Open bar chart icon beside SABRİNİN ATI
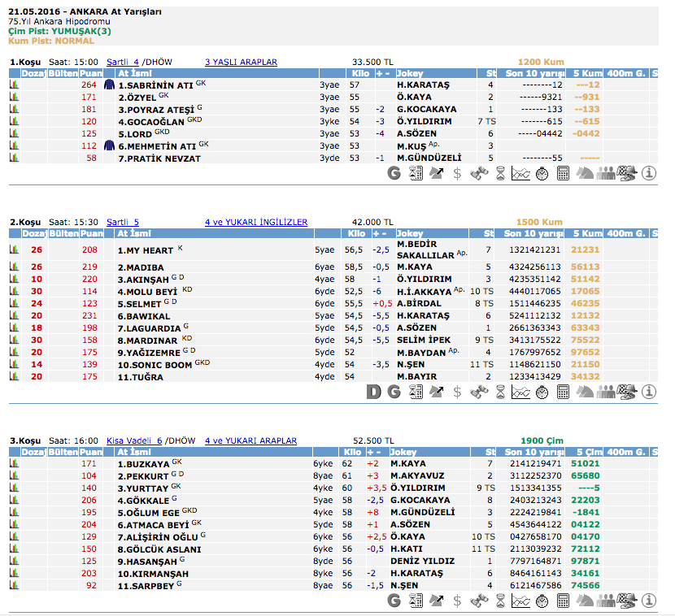 point(14,85)
